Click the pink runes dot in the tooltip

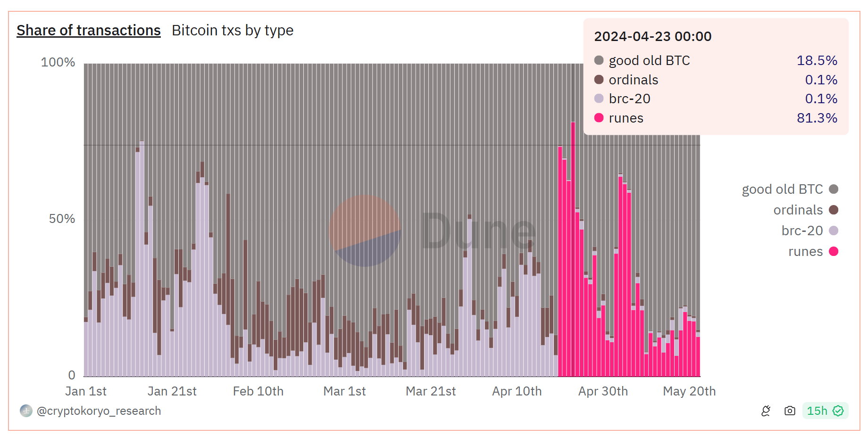pyautogui.click(x=599, y=118)
